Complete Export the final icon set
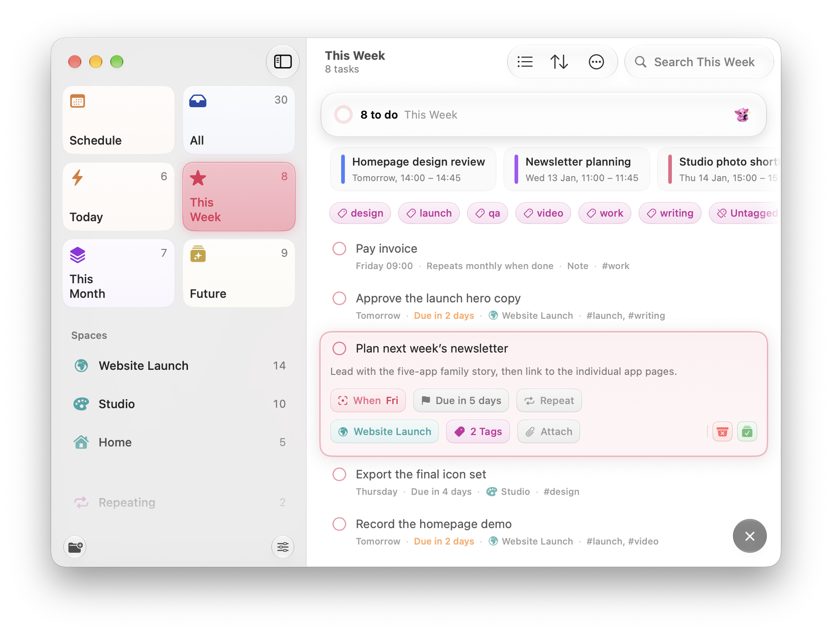The image size is (832, 644). 339,474
